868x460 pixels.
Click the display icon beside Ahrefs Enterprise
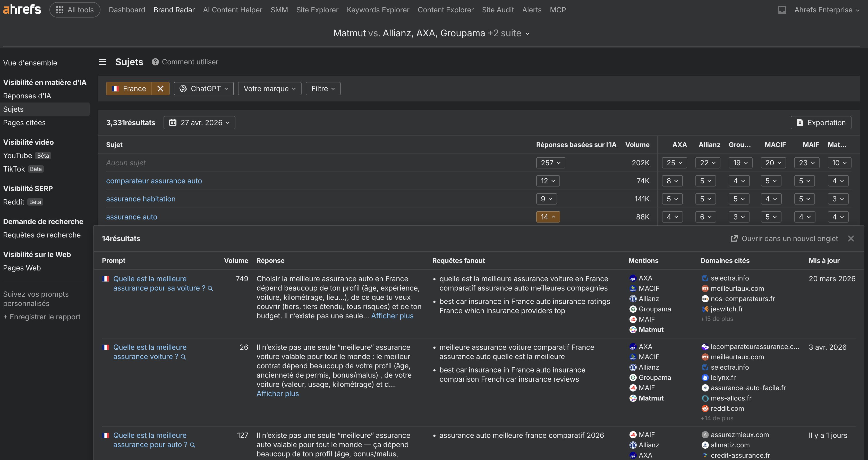coord(782,10)
